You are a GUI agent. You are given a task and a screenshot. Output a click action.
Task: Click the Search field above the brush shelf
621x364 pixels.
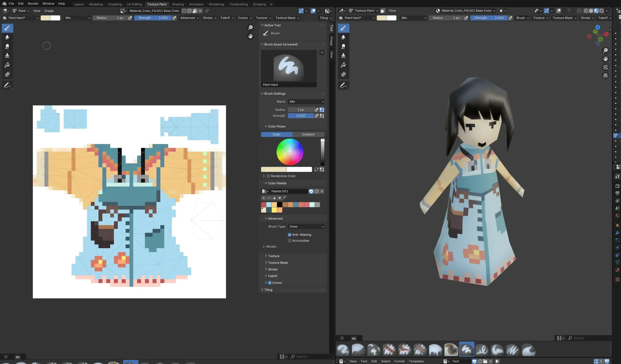589,338
